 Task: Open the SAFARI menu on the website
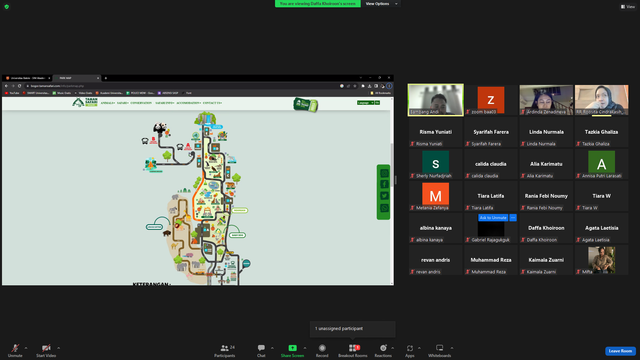(x=123, y=103)
